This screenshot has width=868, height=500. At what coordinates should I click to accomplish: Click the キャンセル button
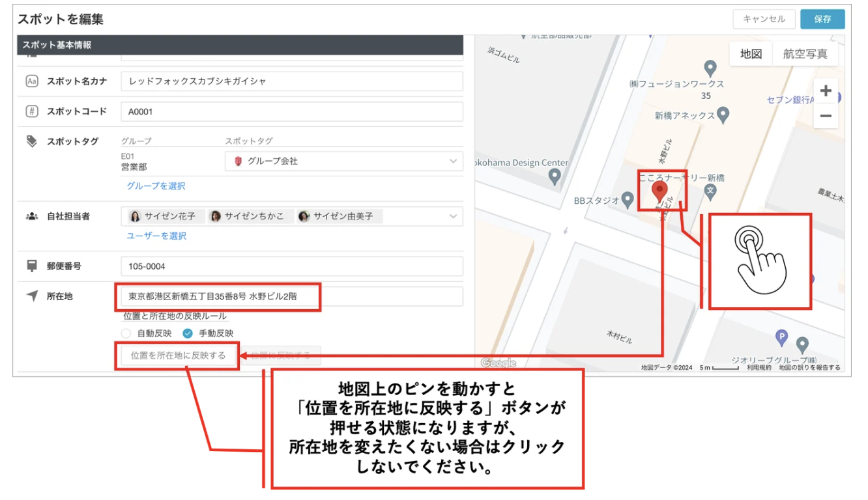point(764,19)
